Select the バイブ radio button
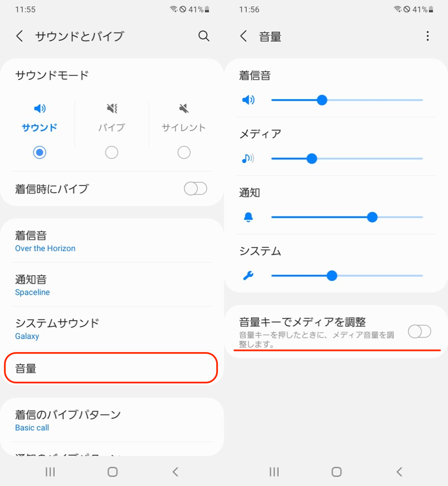Viewport: 448px width, 486px height. click(111, 152)
